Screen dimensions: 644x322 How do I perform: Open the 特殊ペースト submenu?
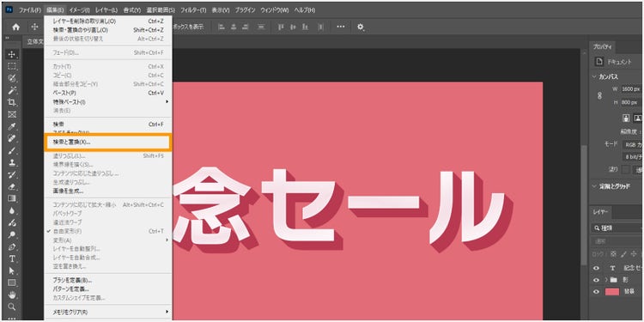coord(108,101)
